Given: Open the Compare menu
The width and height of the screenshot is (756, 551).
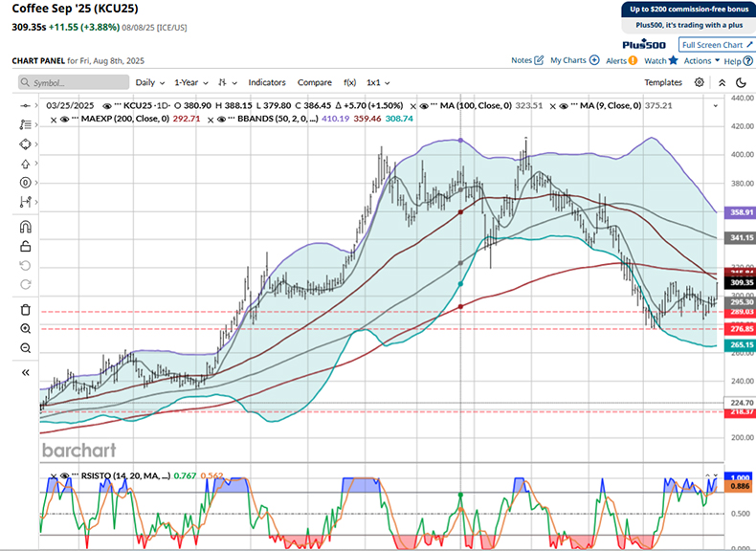Looking at the screenshot, I should coord(315,83).
